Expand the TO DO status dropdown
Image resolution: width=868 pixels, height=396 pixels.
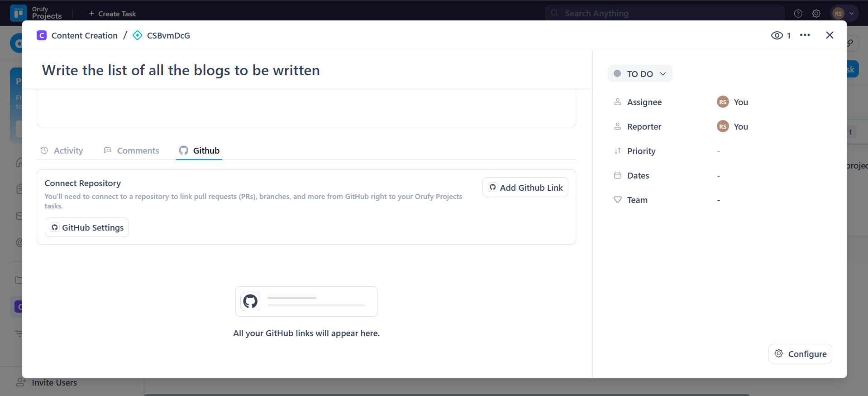click(x=639, y=74)
